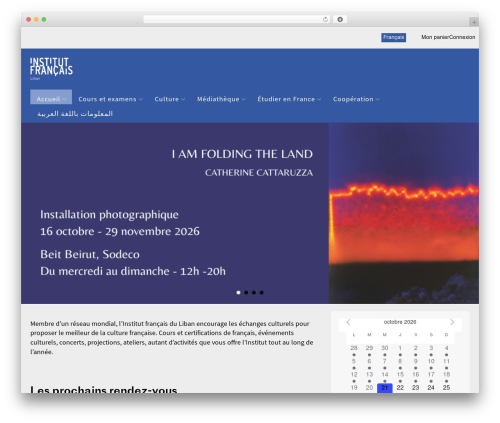
Task: Click the browser extension icon beside address bar
Action: [x=340, y=20]
